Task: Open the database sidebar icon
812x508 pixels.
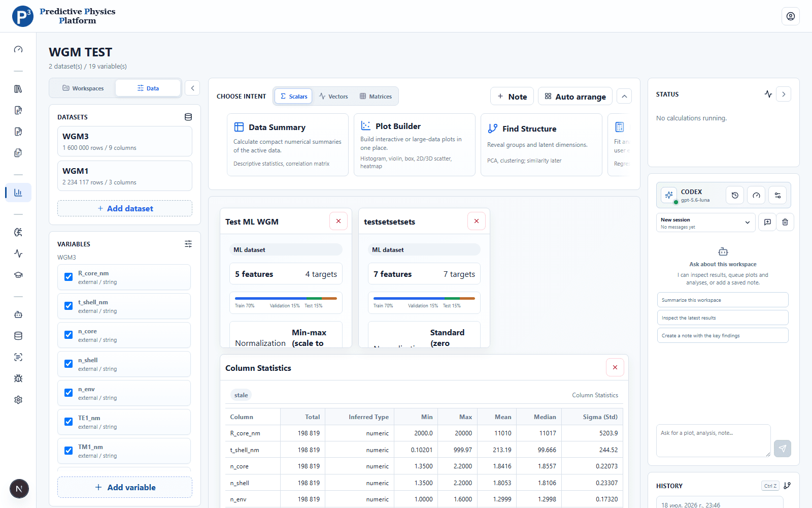Action: (18, 336)
